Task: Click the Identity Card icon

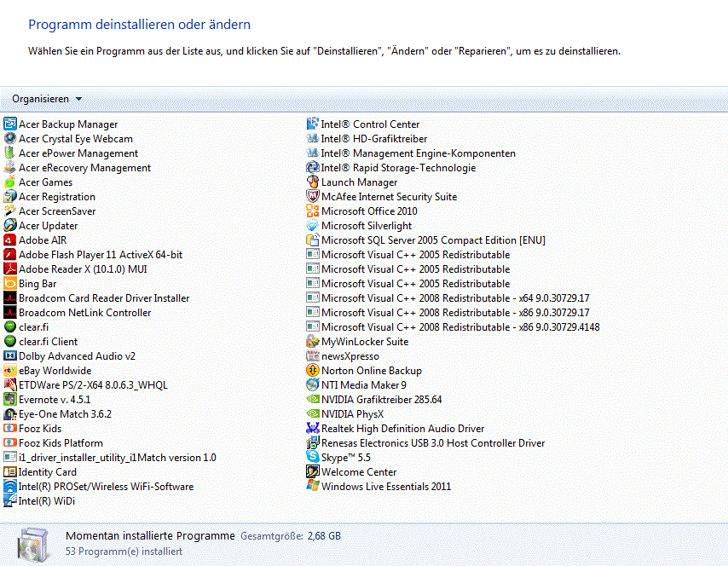Action: point(9,471)
